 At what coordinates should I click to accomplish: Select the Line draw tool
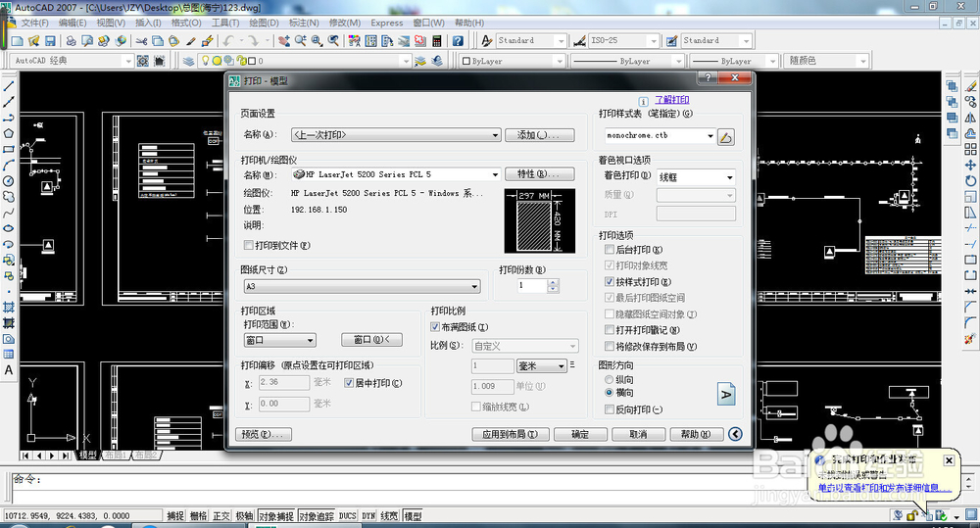pos(9,86)
